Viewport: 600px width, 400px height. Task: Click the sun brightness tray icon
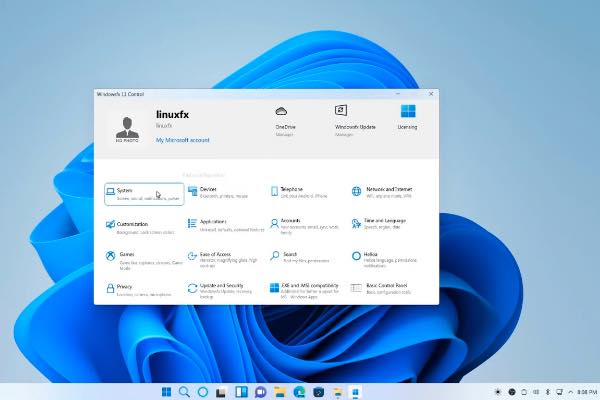coord(498,392)
